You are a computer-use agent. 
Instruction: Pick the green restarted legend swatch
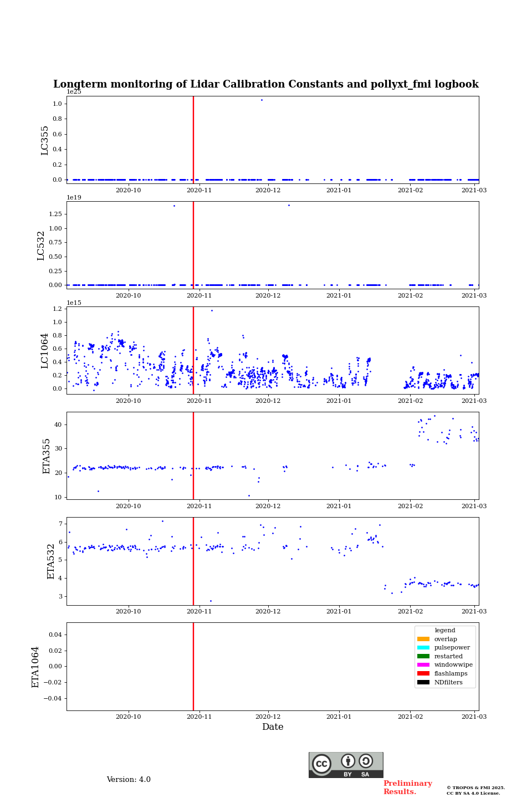[423, 656]
